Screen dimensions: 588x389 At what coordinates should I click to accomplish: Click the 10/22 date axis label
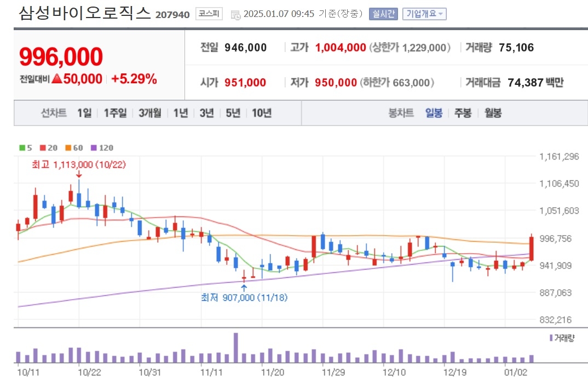89,372
